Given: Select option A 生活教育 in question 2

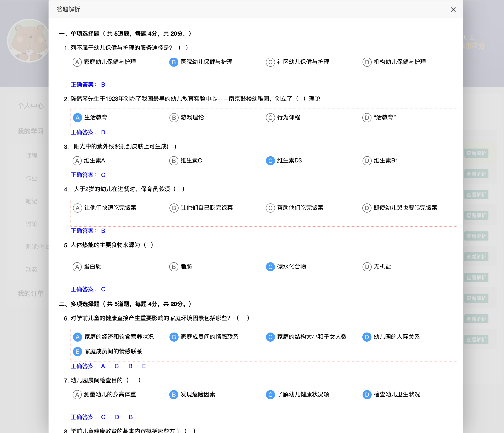Looking at the screenshot, I should [x=77, y=118].
